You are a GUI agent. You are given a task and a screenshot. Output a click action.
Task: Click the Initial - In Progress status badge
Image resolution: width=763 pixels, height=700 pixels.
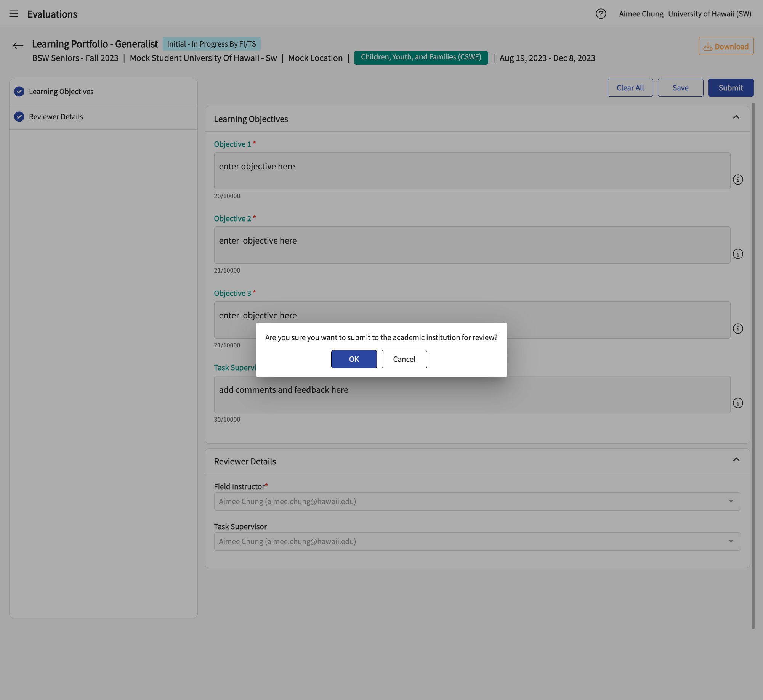(212, 44)
